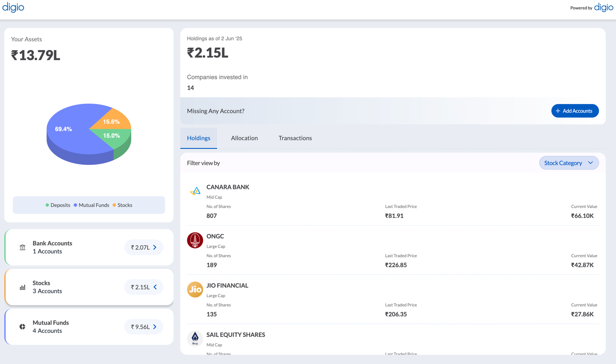This screenshot has height=364, width=616.
Task: Click the Stocks bar chart icon
Action: tap(22, 287)
